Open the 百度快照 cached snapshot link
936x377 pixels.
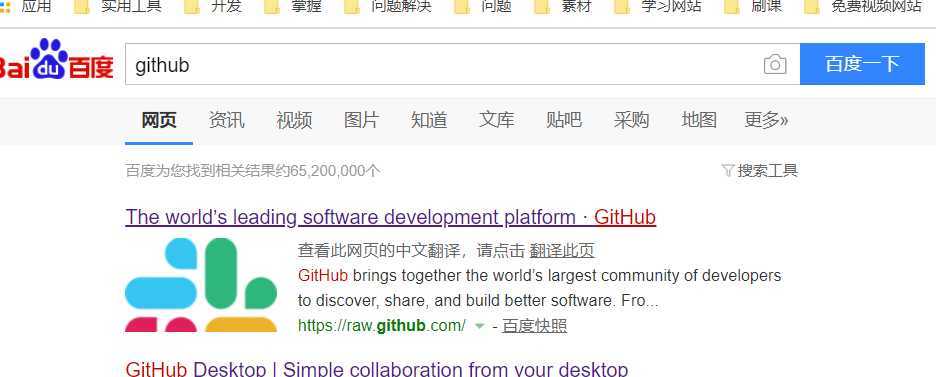(x=534, y=326)
